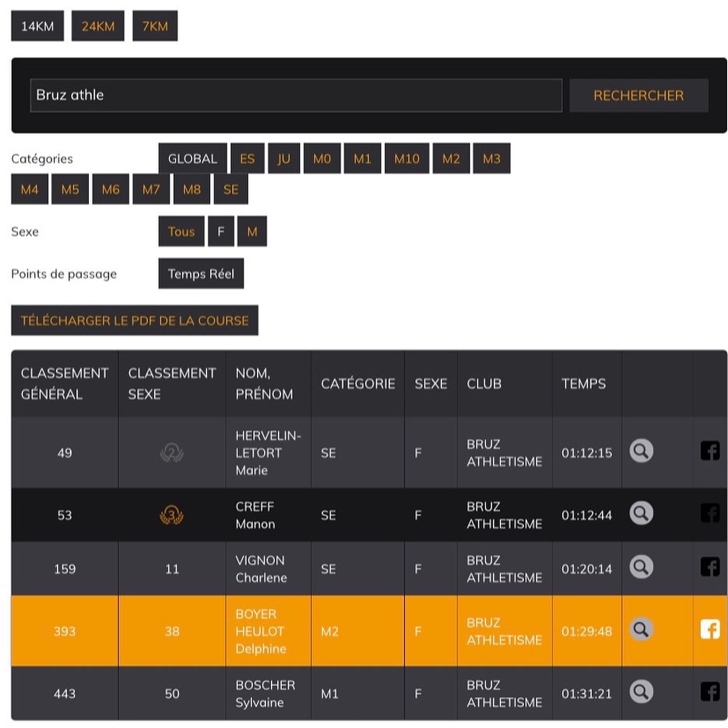This screenshot has height=728, width=728.
Task: Download the race PDF
Action: tap(135, 320)
